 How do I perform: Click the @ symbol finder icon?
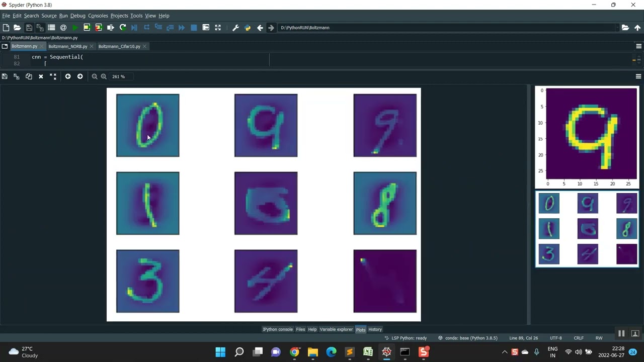pyautogui.click(x=63, y=28)
